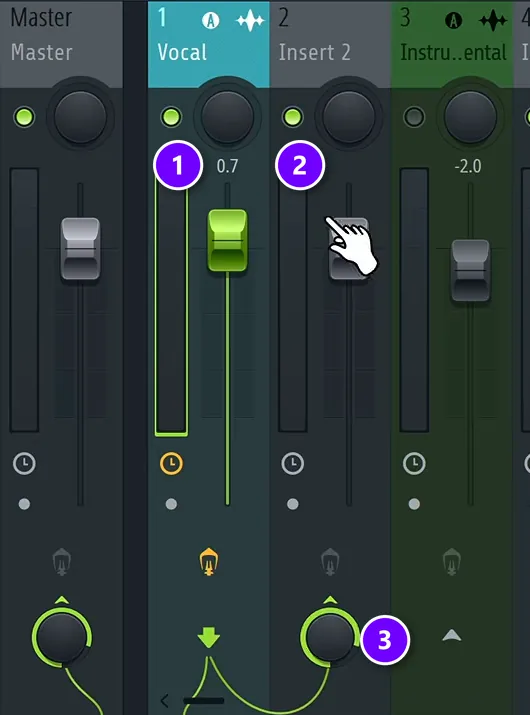
Task: Mute the Master track via green LED
Action: point(24,117)
